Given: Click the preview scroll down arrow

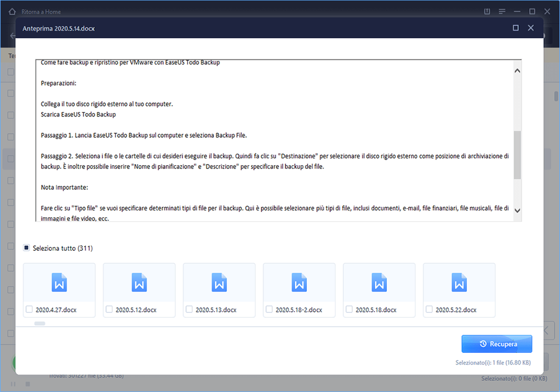Looking at the screenshot, I should pyautogui.click(x=517, y=211).
